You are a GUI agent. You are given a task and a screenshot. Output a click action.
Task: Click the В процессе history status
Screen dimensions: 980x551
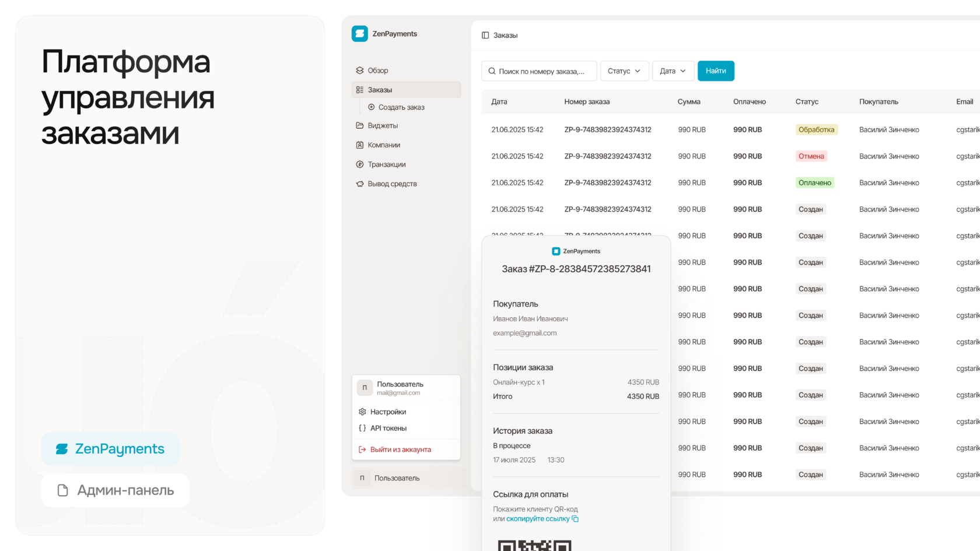(512, 446)
